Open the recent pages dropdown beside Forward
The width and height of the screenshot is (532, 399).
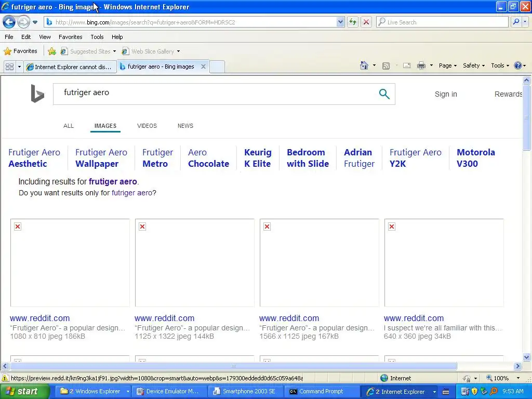click(x=35, y=22)
